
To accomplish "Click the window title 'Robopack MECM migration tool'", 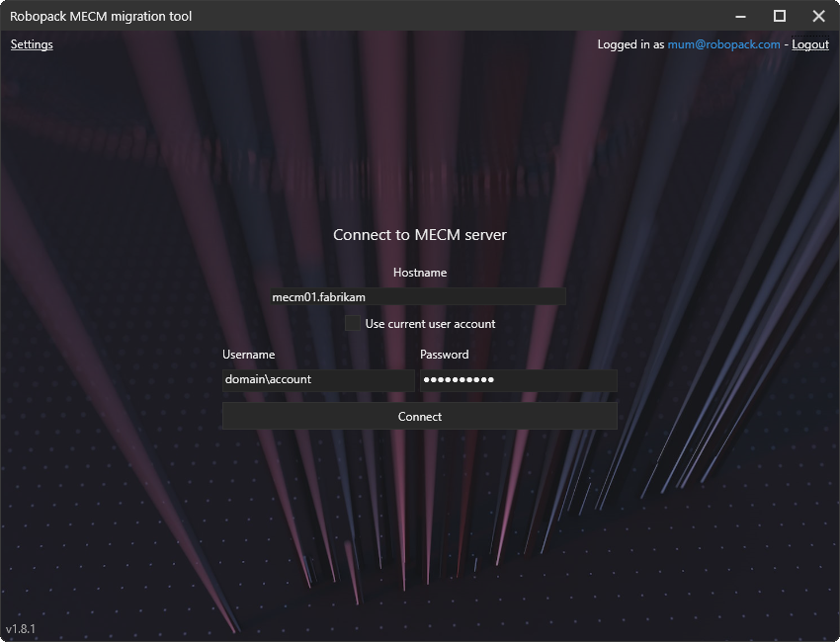I will (101, 16).
